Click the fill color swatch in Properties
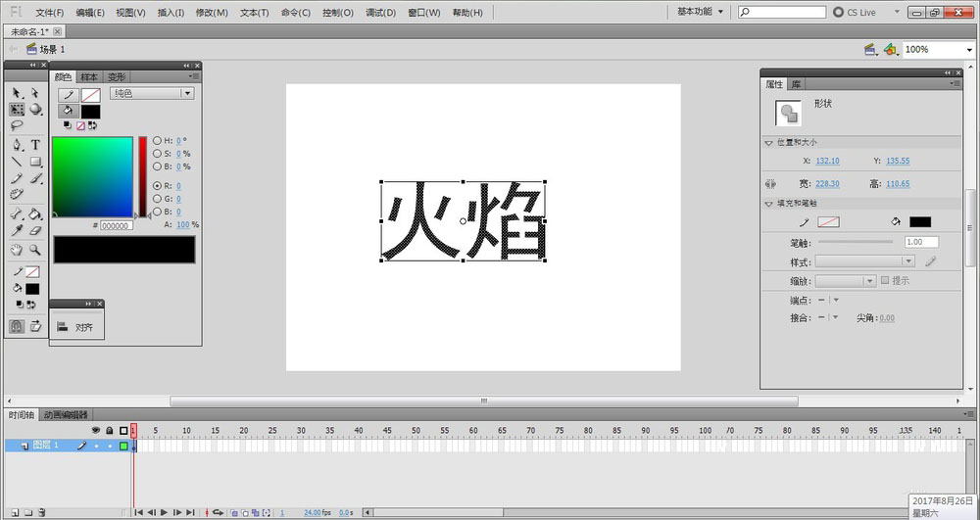Screen dimensions: 980x520 pos(920,221)
